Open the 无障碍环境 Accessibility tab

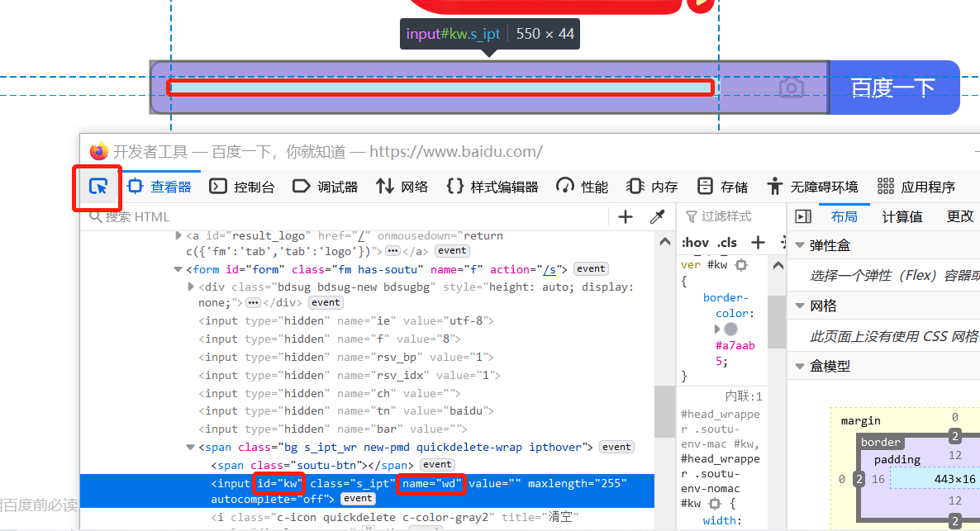tap(813, 186)
